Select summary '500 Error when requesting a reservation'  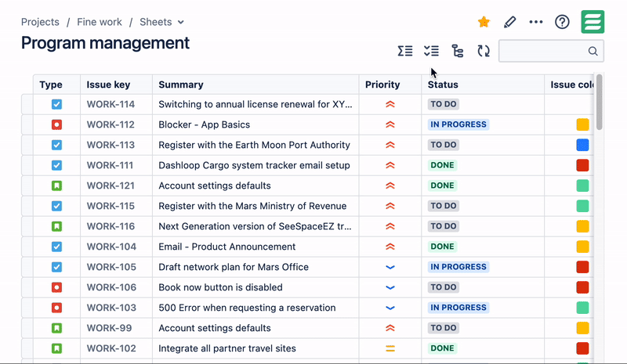[x=247, y=308]
